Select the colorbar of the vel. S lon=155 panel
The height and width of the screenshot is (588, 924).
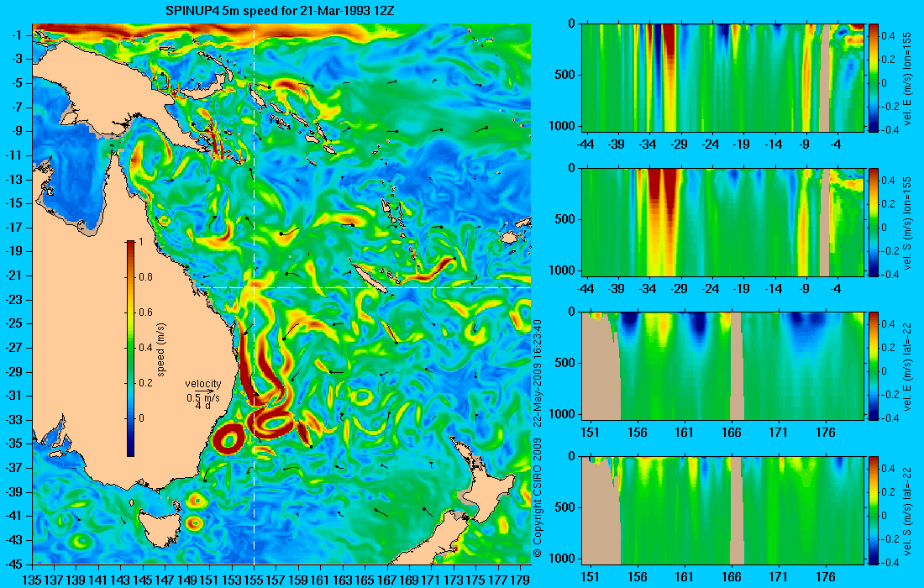[874, 222]
